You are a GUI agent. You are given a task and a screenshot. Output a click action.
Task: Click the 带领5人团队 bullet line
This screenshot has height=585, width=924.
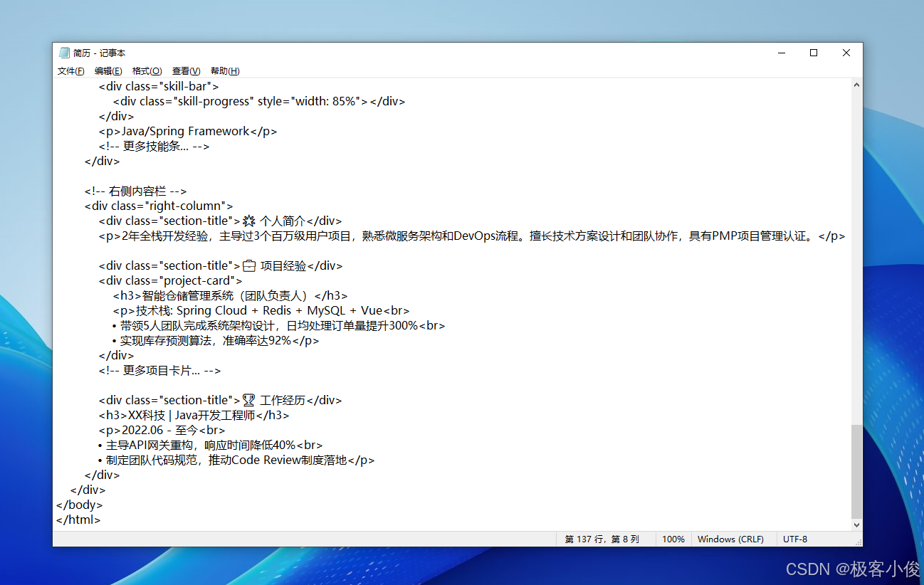[279, 325]
